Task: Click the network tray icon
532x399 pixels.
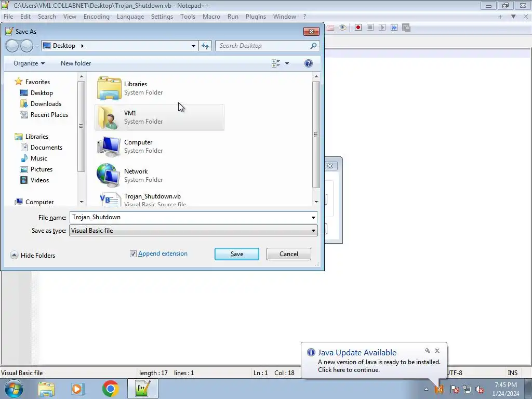Action: click(x=467, y=389)
